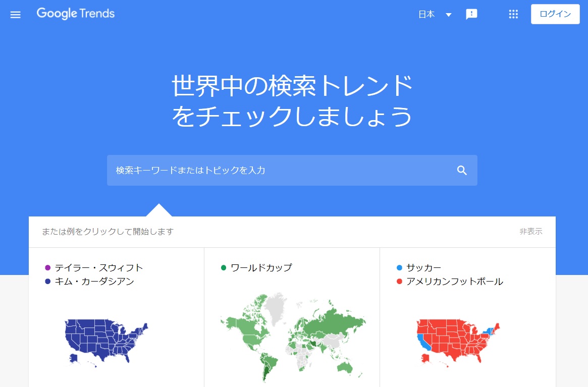Click the blue dot for サッカー
Viewport: 588px width, 387px height.
[x=399, y=268]
